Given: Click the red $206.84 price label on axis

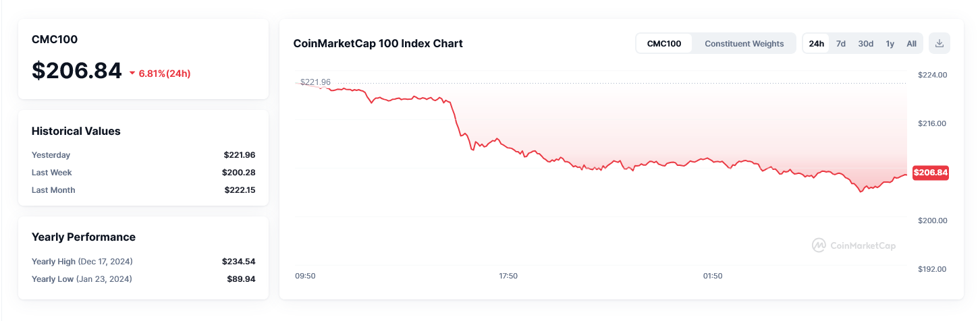Looking at the screenshot, I should point(931,173).
